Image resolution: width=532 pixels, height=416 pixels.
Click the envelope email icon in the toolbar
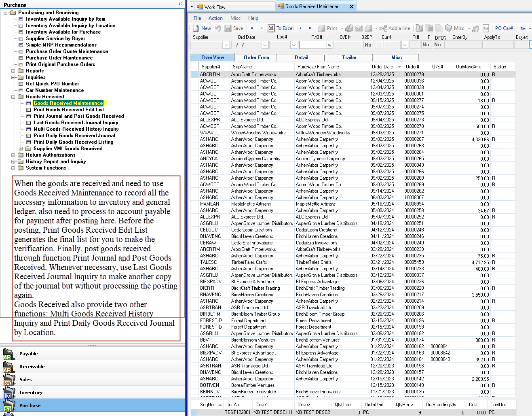359,28
